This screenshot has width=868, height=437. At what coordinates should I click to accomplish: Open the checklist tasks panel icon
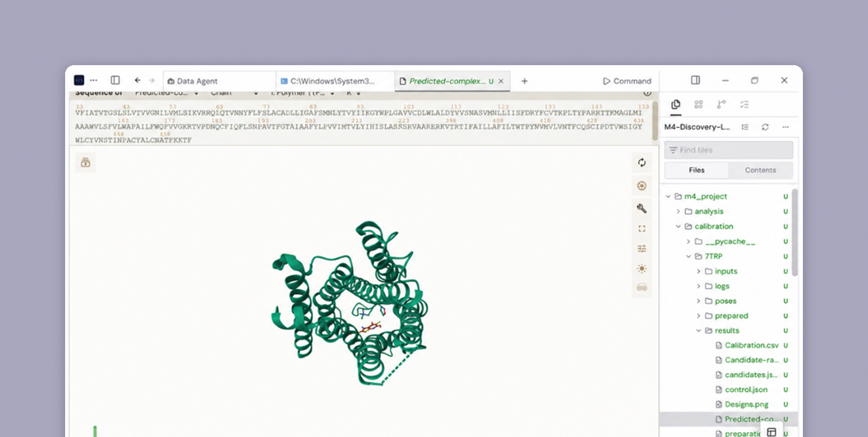tap(744, 104)
